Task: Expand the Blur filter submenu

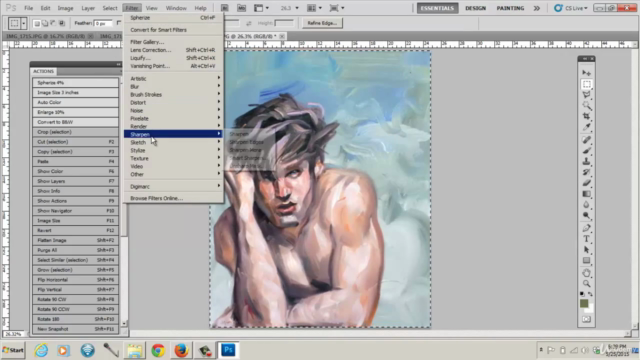Action: coord(173,87)
